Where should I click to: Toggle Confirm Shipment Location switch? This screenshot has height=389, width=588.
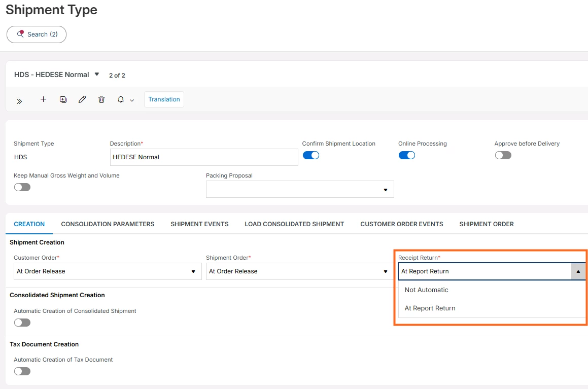pos(310,155)
